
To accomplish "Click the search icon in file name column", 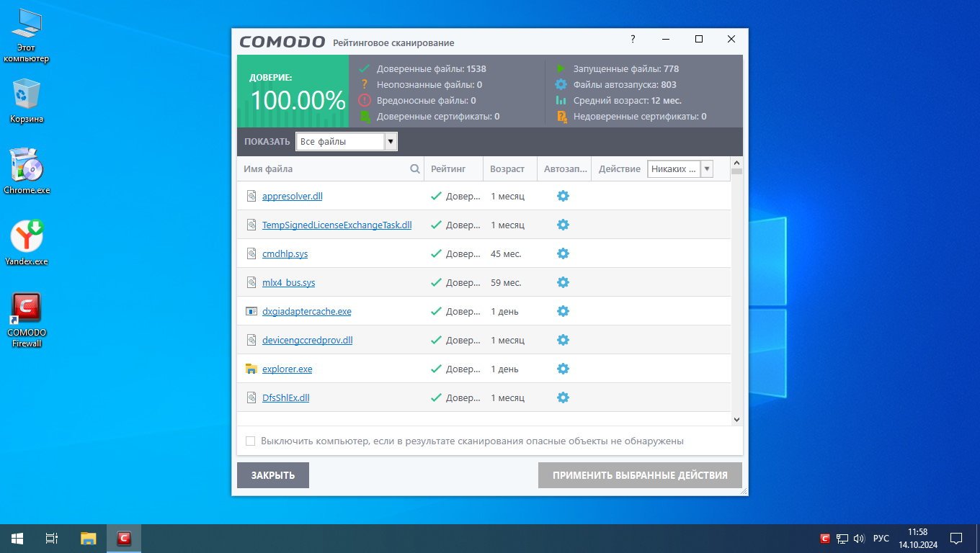I will coord(415,169).
